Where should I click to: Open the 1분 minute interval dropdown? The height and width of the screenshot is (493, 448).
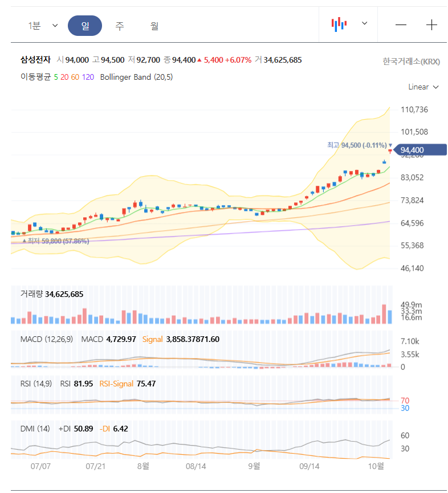(43, 26)
